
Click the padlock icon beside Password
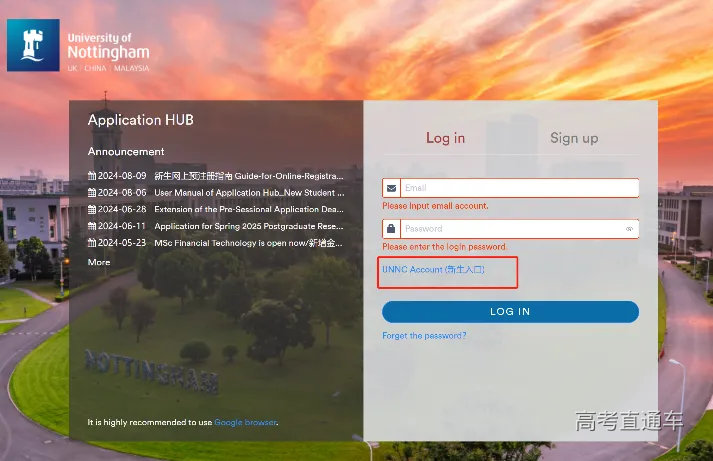pos(391,229)
